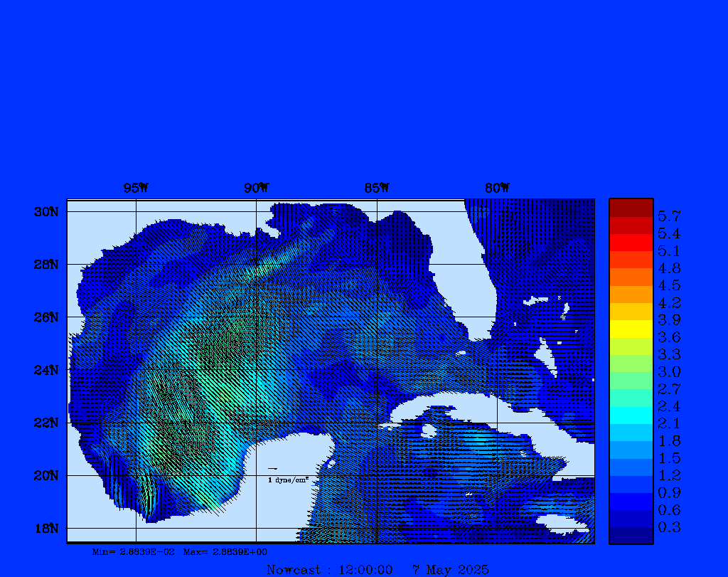Screen dimensions: 728x577
Task: Click the 85W longitude label
Action: [377, 188]
